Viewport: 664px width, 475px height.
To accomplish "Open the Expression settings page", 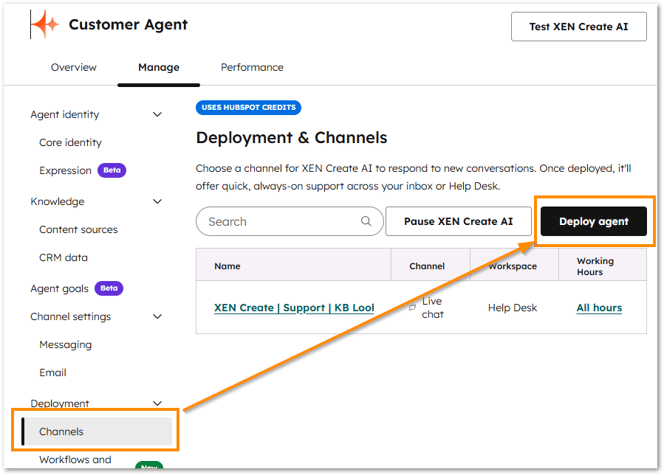I will click(x=65, y=171).
